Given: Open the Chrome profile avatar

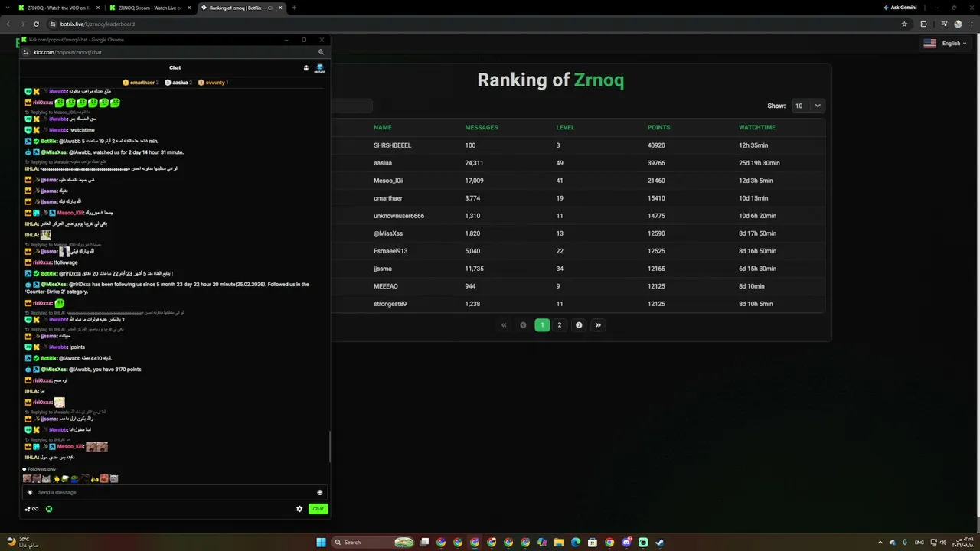Looking at the screenshot, I should (x=958, y=24).
